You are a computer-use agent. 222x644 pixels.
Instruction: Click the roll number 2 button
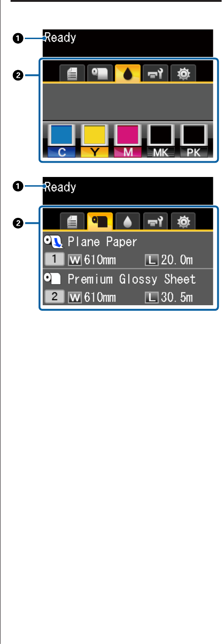tap(55, 297)
